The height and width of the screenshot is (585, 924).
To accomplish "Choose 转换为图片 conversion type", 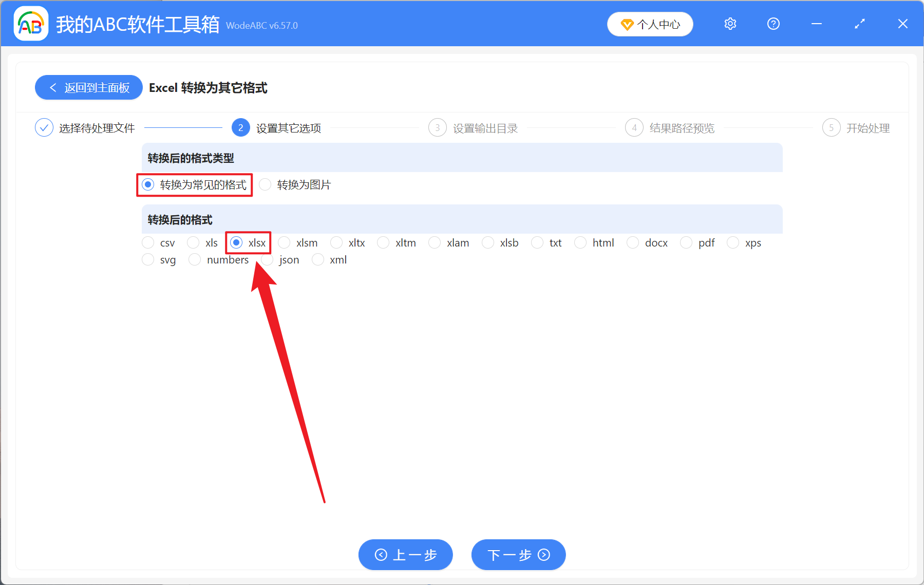I will pyautogui.click(x=265, y=184).
